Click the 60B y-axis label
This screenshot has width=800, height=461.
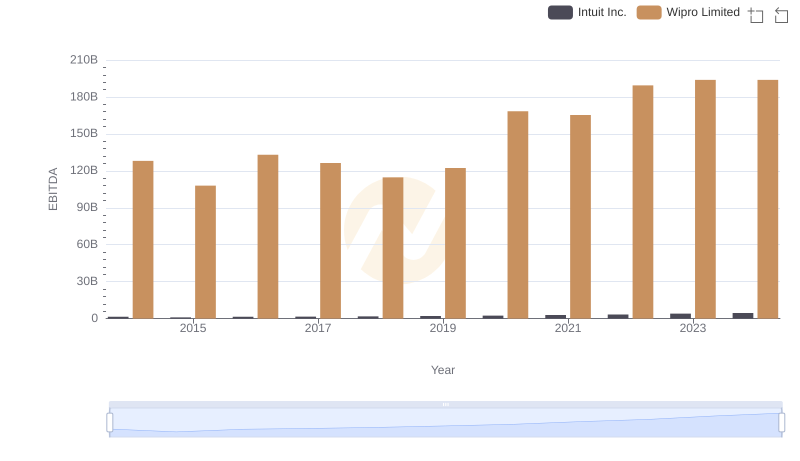(87, 244)
